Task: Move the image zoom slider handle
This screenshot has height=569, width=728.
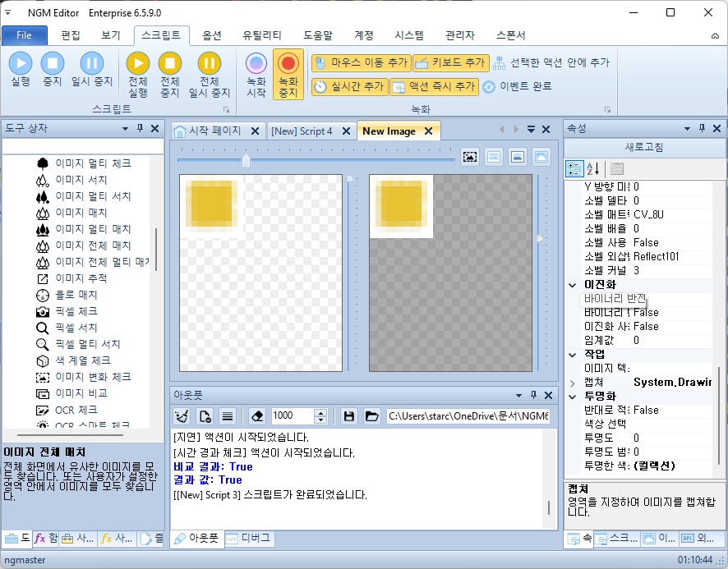Action: (246, 161)
